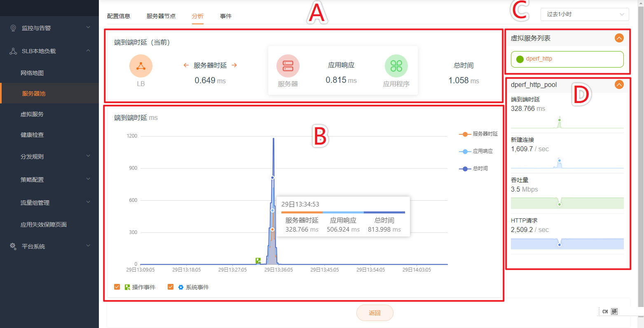Switch to the 服务器节点 tab

tap(161, 16)
